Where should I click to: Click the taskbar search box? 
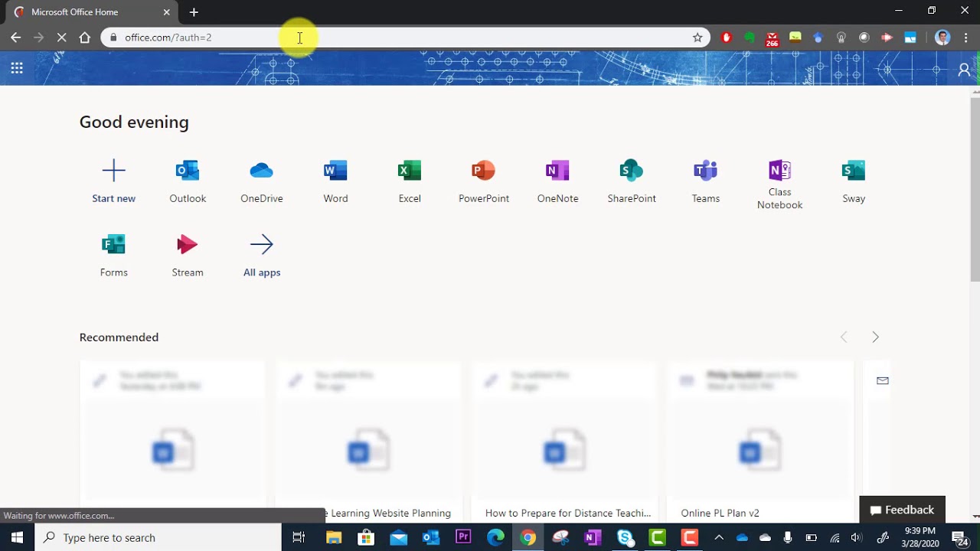tap(158, 537)
